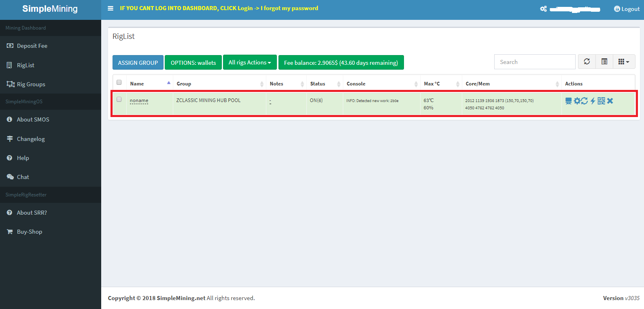Open the rig settings gear icon
This screenshot has width=644, height=309.
577,101
